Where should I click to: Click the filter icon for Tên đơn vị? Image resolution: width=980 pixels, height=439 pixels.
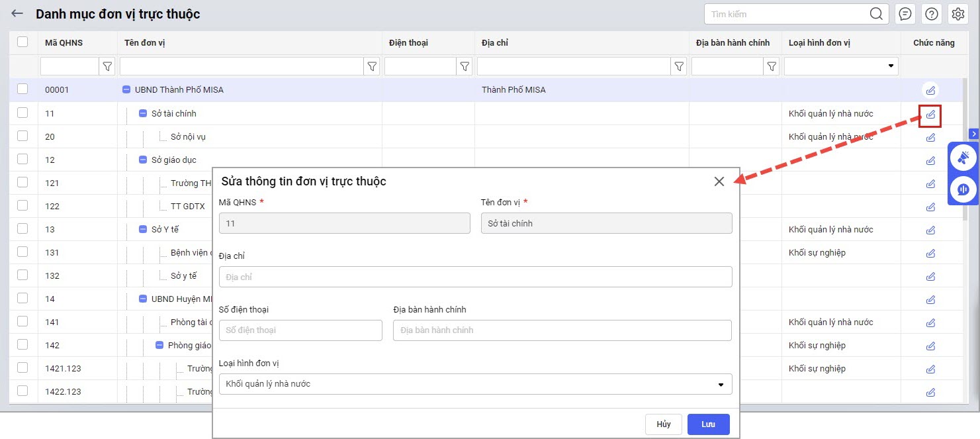click(372, 66)
